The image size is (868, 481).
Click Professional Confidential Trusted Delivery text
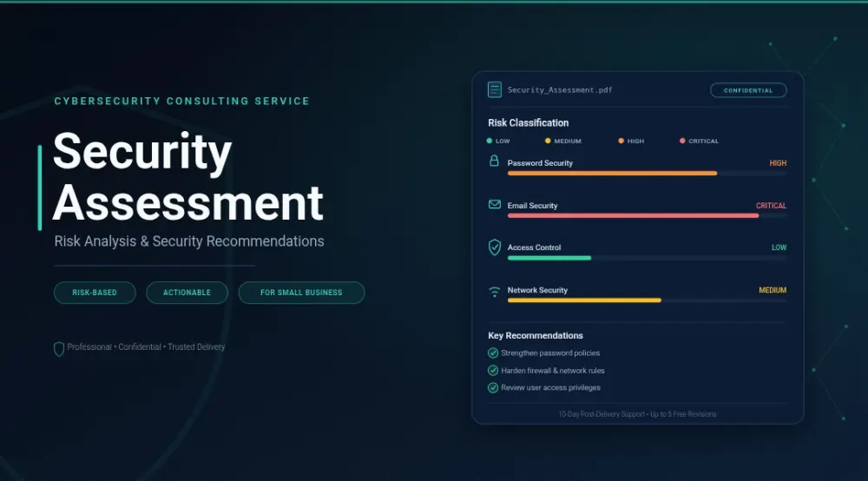(146, 347)
